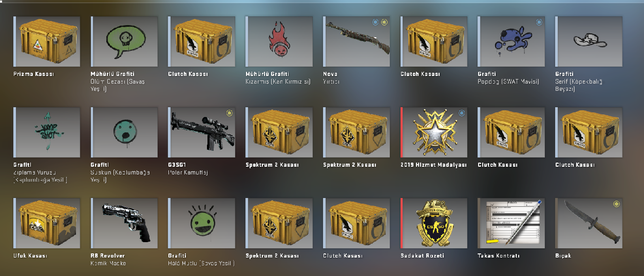Pick the blue Popdog graffiti

coord(512,42)
